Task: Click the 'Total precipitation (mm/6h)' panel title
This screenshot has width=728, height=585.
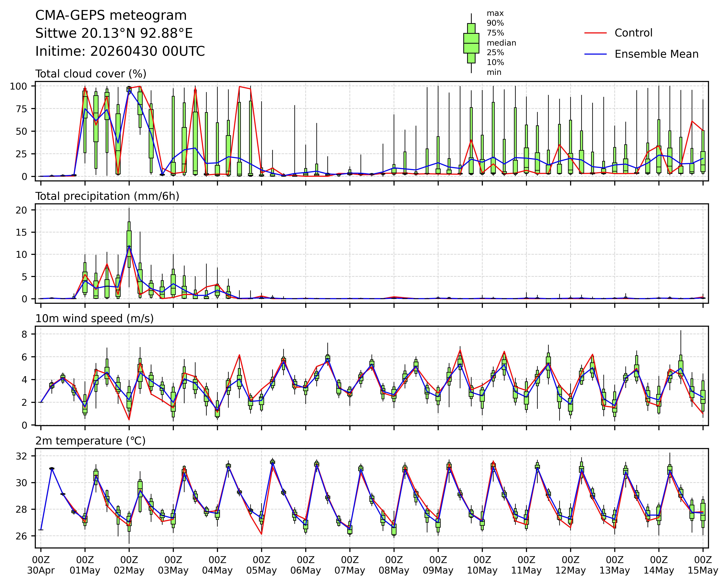Action: click(107, 196)
